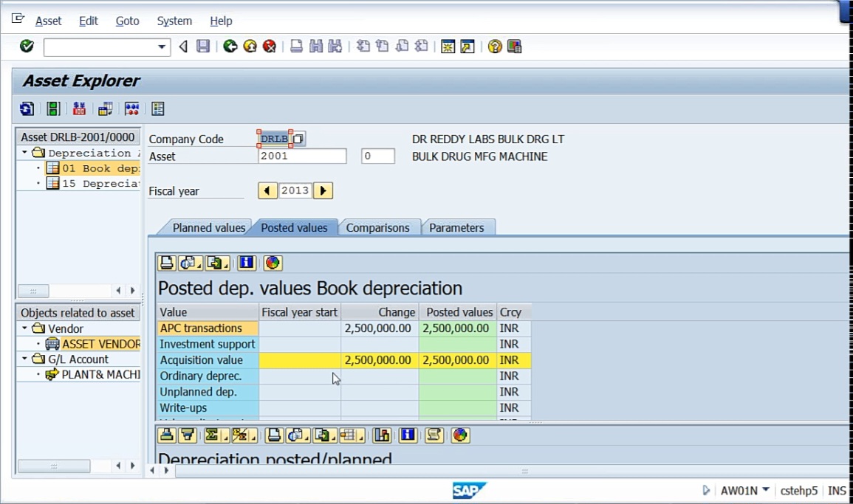Click the search help button next to Company Code
Viewport: 853px width, 504px height.
[x=298, y=139]
